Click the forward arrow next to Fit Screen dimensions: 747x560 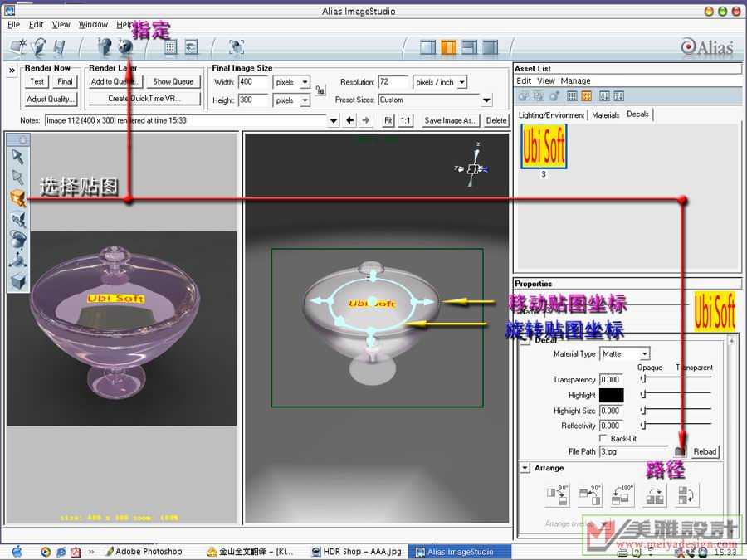click(x=366, y=120)
